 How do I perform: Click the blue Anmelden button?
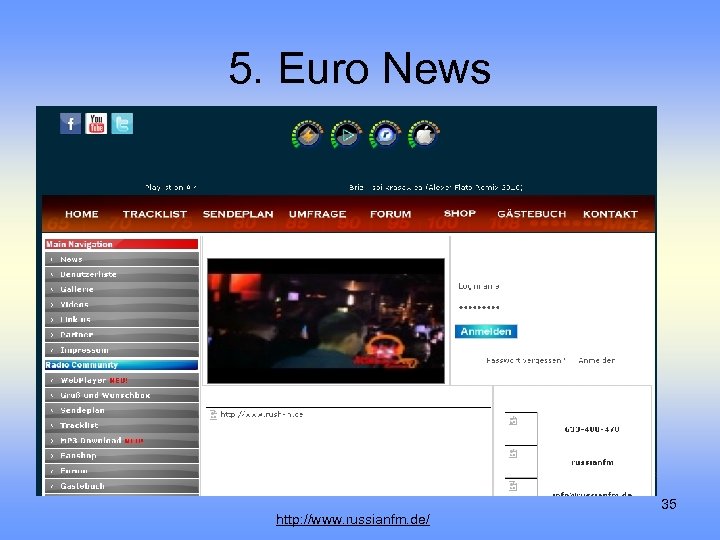pos(486,332)
